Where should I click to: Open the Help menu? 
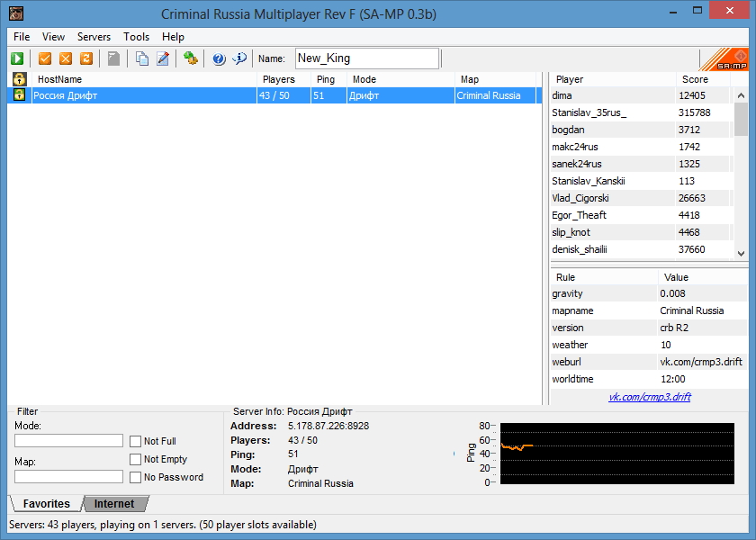coord(173,37)
